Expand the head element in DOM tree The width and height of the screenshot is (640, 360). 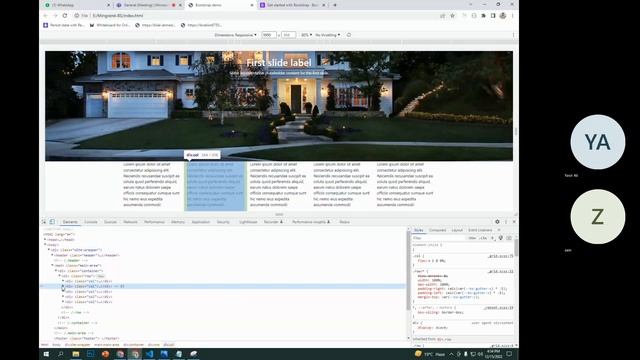45,240
